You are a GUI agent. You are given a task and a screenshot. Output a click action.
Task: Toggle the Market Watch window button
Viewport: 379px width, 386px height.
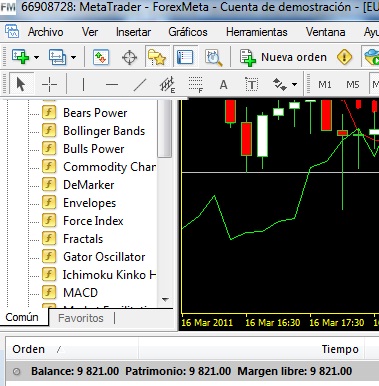pos(101,57)
